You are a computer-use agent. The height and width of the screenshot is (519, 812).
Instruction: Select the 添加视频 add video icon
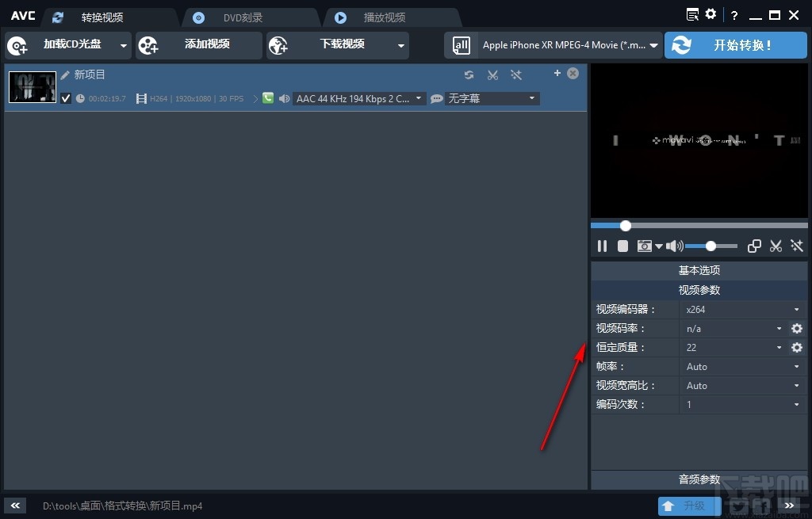point(149,45)
